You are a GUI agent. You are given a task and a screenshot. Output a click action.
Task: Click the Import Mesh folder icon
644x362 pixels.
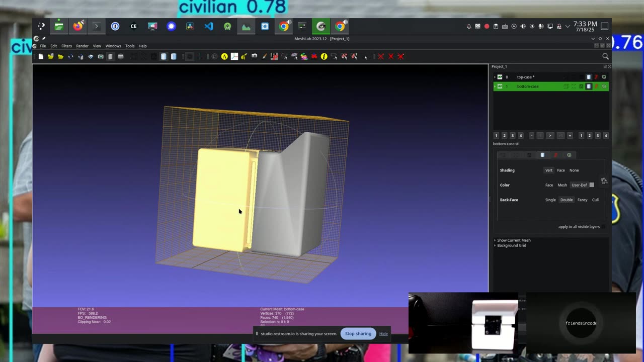tap(61, 56)
